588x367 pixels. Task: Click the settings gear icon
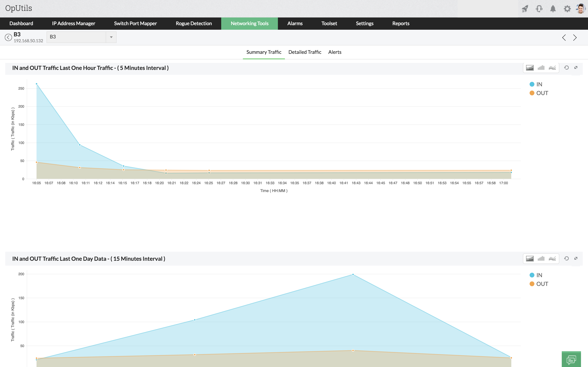[567, 9]
